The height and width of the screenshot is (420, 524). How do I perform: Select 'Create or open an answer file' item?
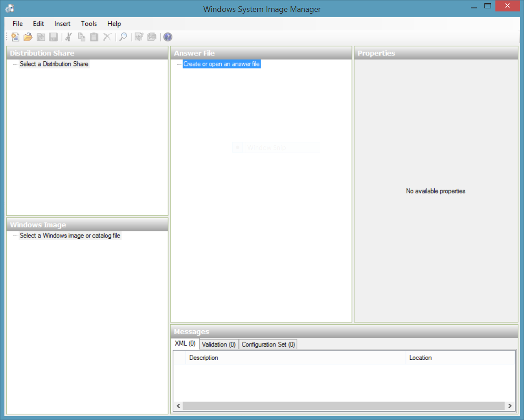click(222, 64)
